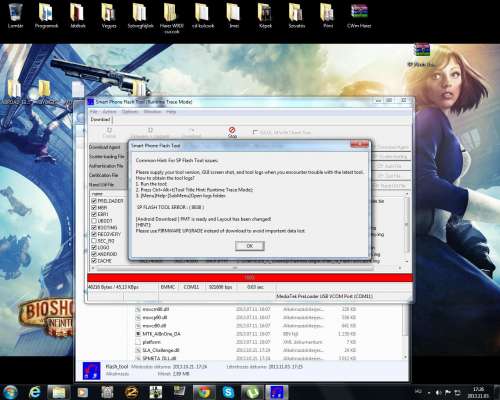Open the File menu in Flash Tool

point(94,112)
